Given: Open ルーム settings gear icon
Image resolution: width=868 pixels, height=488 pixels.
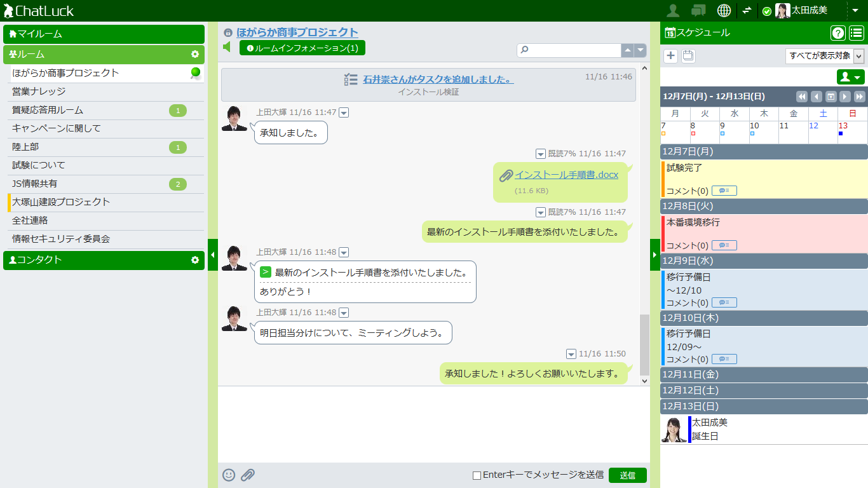Looking at the screenshot, I should (195, 55).
